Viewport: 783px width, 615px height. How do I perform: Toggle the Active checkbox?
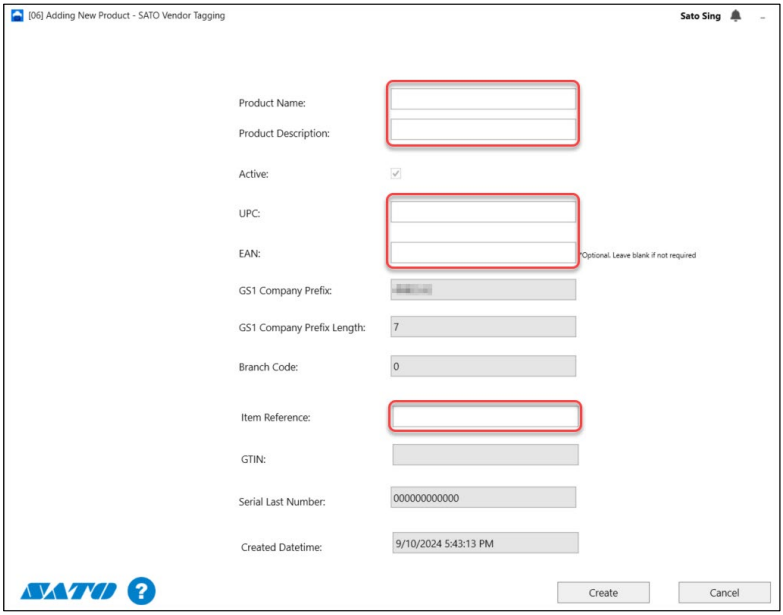(x=396, y=173)
